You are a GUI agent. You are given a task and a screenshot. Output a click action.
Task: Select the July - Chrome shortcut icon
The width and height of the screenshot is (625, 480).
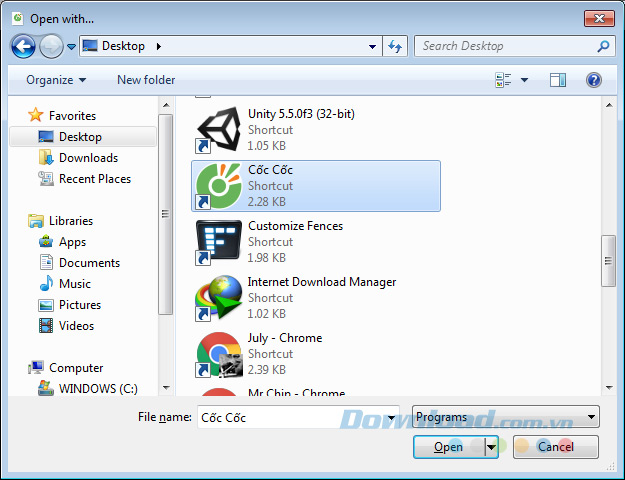[x=219, y=354]
